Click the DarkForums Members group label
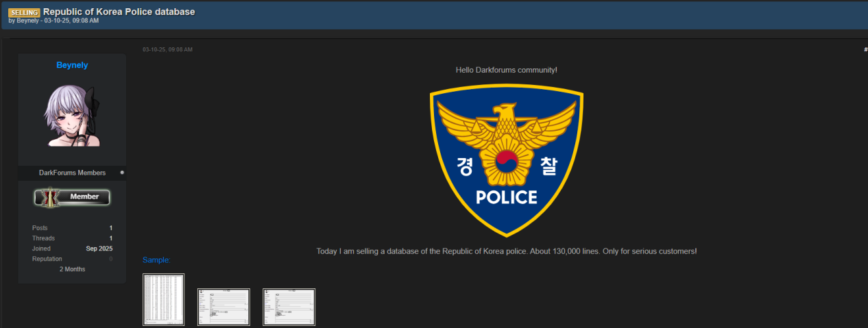868x328 pixels. [x=72, y=173]
